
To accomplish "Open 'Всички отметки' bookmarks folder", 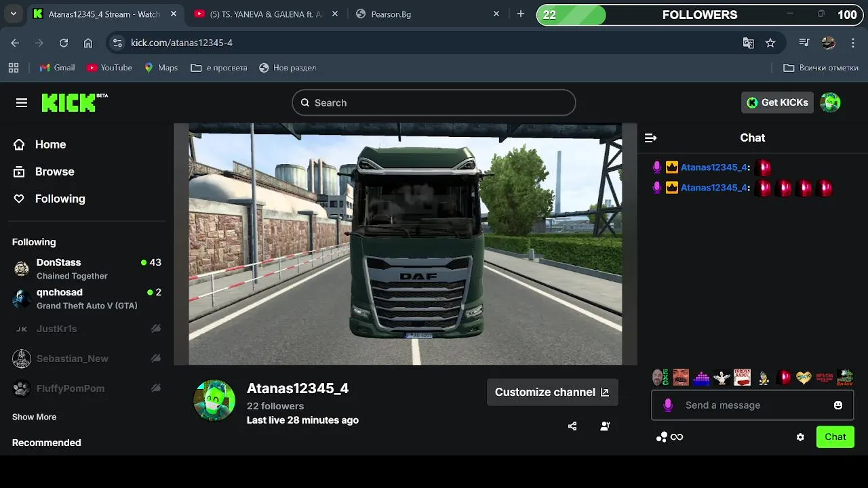I will 821,68.
